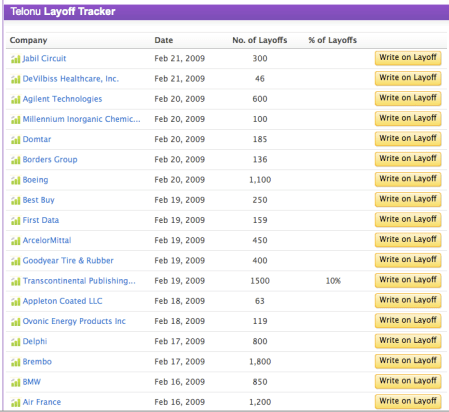Click Write on Layoff for Ovonic Energy
Image resolution: width=449 pixels, height=412 pixels.
(408, 321)
